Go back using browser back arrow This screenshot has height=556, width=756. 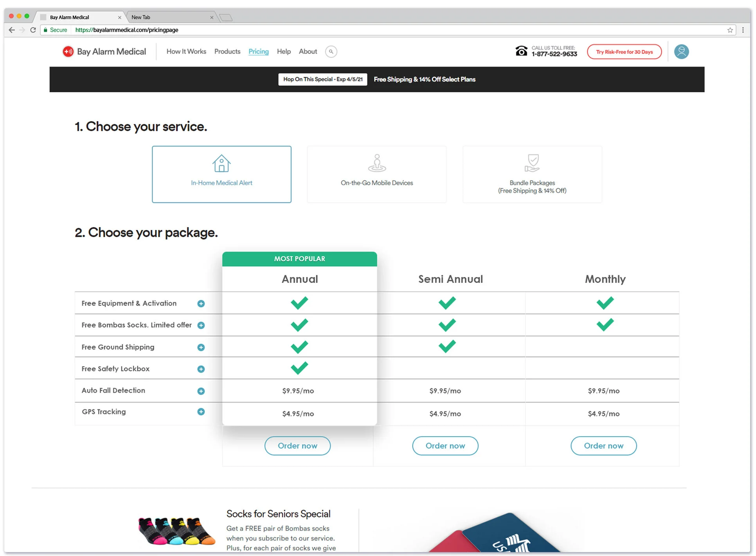tap(12, 30)
